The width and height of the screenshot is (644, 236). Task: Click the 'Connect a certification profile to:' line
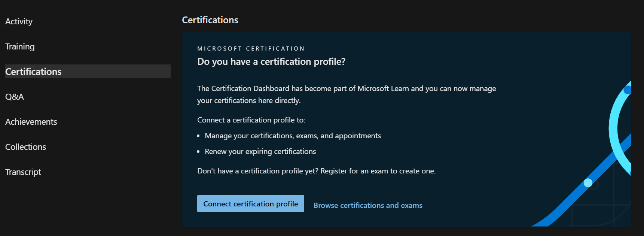pos(251,120)
